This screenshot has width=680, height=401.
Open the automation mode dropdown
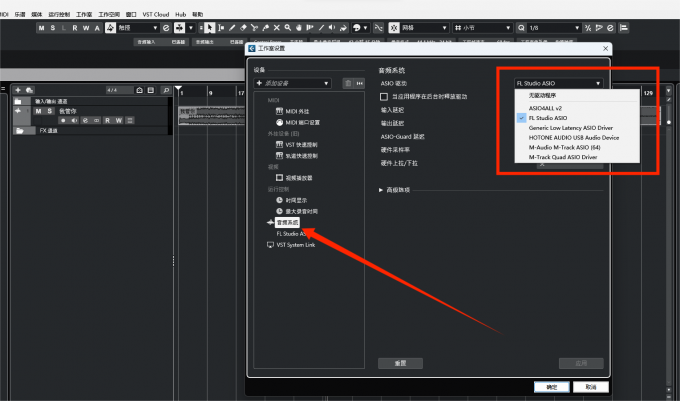coord(137,28)
